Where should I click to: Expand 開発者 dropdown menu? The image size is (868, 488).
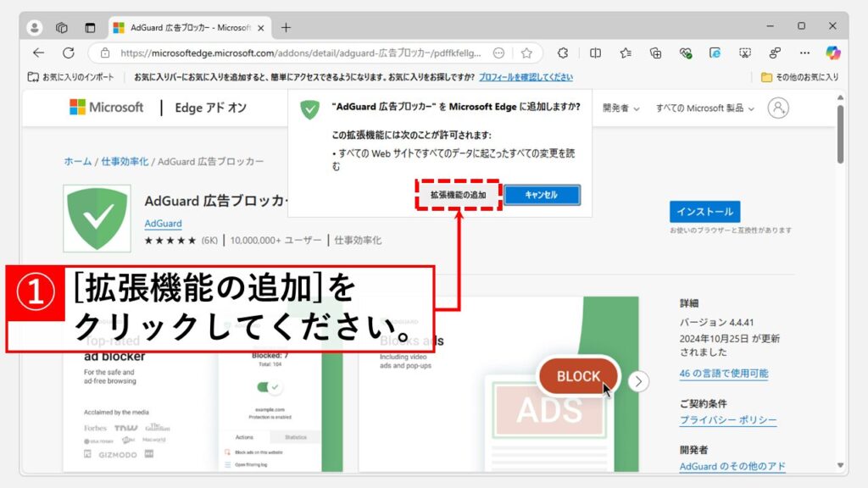click(x=620, y=108)
